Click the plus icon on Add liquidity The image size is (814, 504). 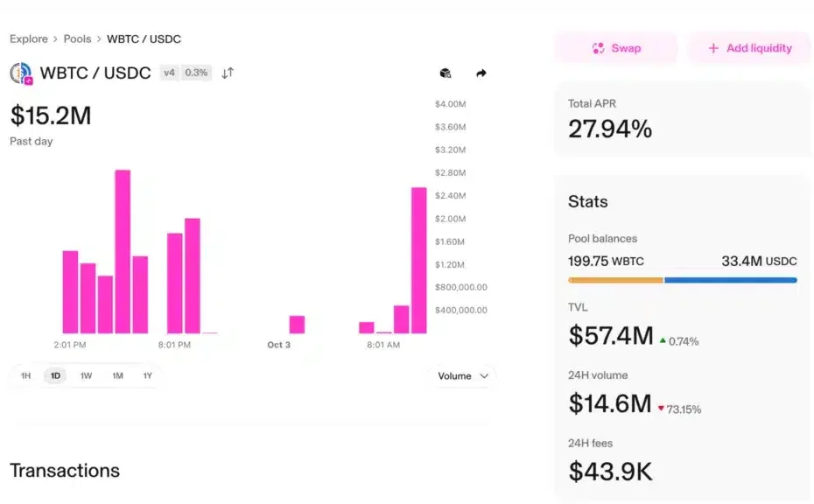[713, 48]
